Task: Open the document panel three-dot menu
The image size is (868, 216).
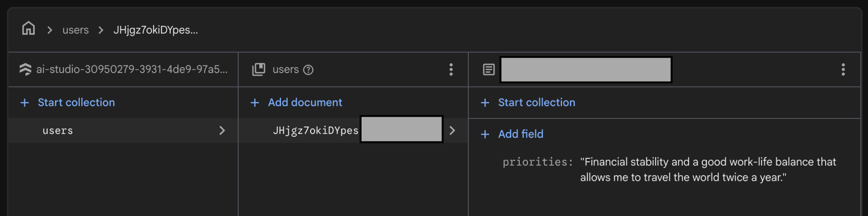Action: point(843,70)
